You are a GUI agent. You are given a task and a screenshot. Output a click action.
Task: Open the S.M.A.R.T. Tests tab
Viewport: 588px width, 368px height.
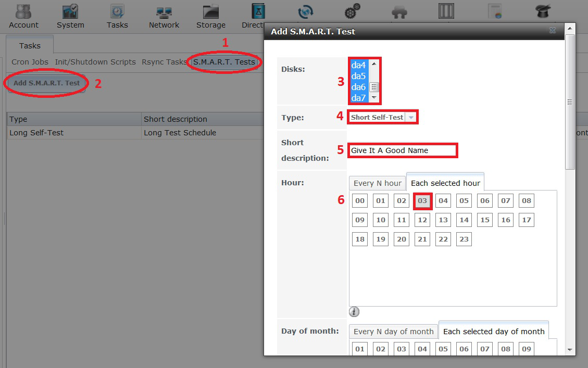click(224, 62)
